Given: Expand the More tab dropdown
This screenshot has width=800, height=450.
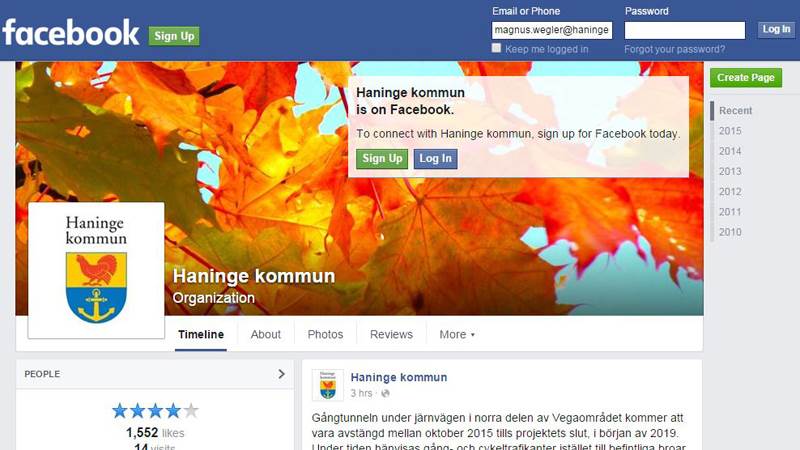Looking at the screenshot, I should coord(457,335).
